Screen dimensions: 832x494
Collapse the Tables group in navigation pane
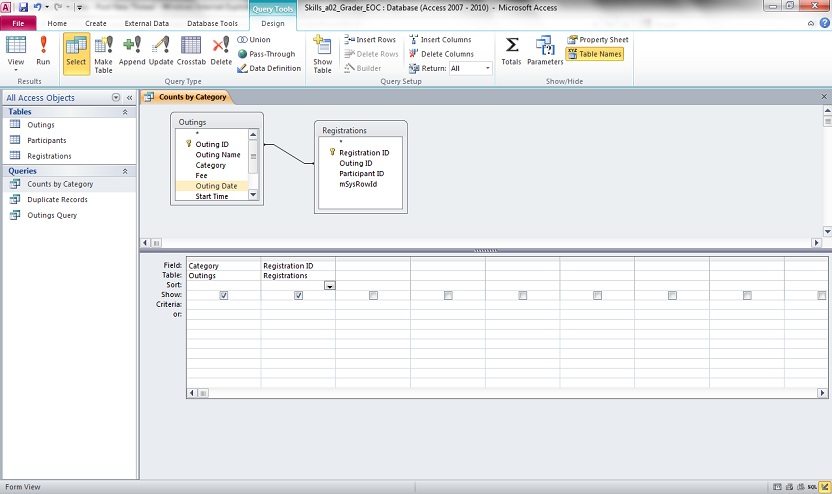[x=126, y=112]
